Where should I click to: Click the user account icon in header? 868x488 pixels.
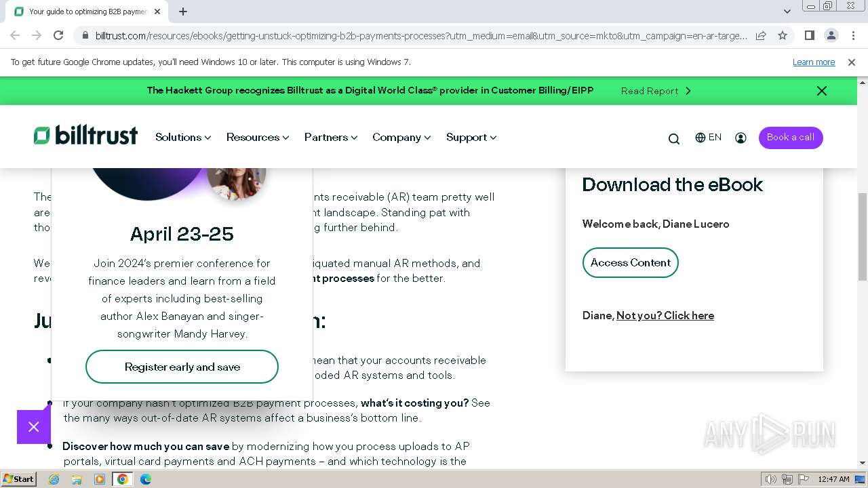pyautogui.click(x=741, y=138)
